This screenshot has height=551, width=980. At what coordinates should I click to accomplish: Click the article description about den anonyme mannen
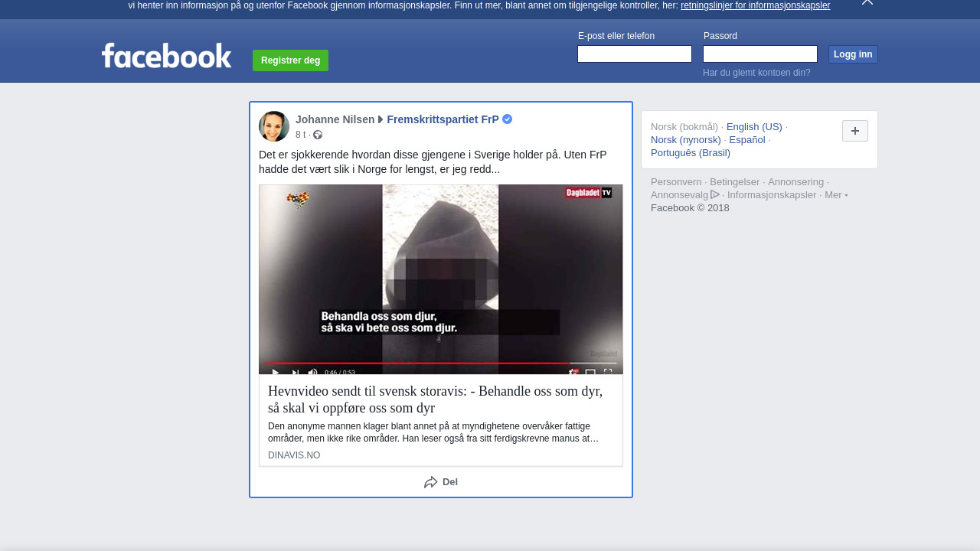[433, 432]
